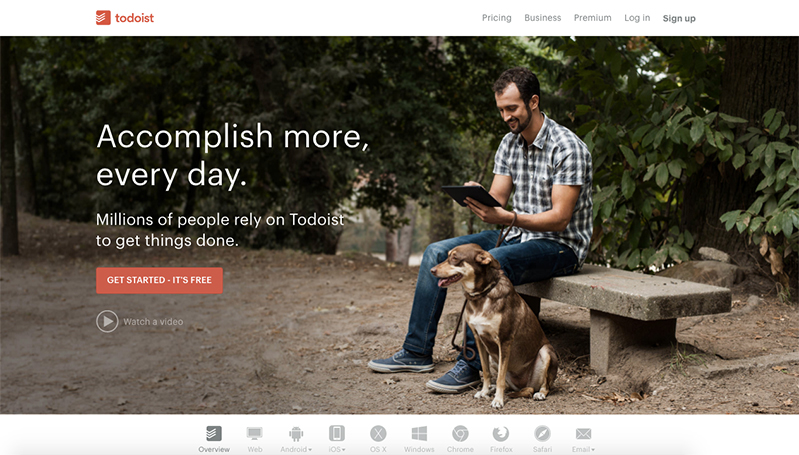The width and height of the screenshot is (799, 455).
Task: Select the Safari compass icon
Action: tap(542, 434)
